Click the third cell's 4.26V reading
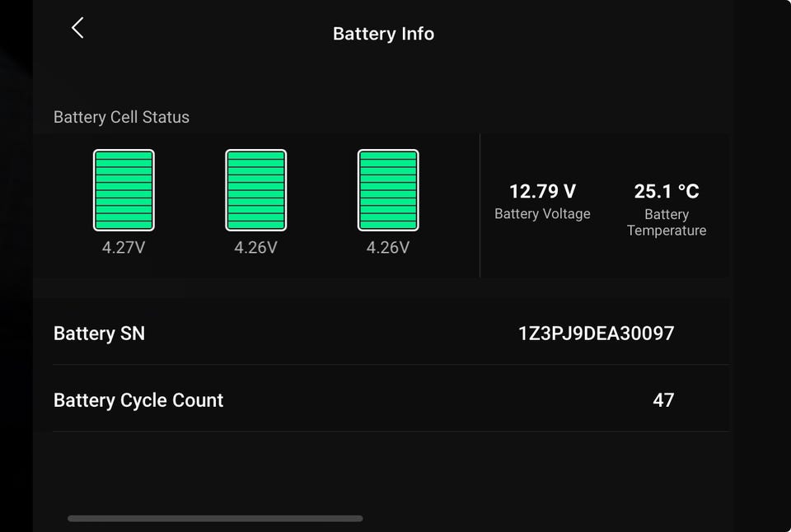Screen dimensions: 791x532 click(x=388, y=247)
